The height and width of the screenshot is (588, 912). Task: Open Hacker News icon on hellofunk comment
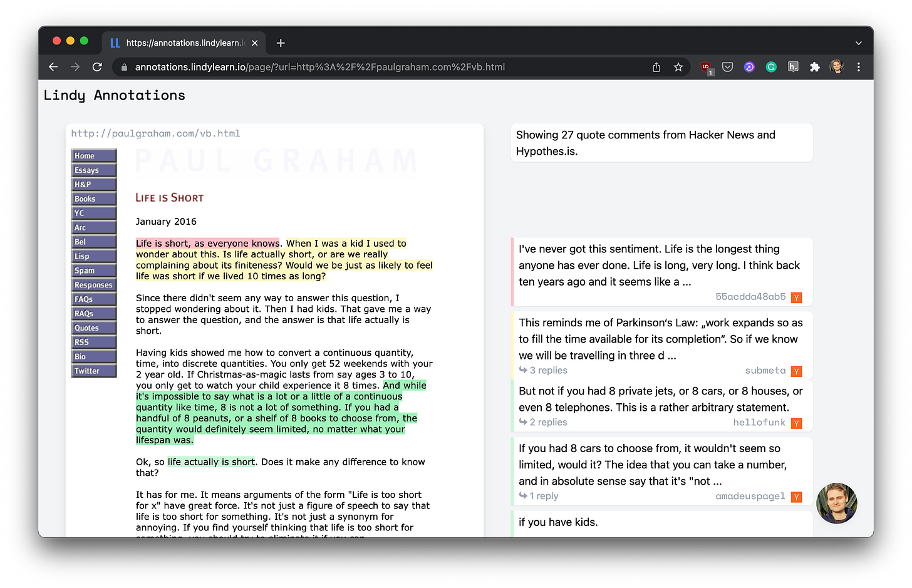796,423
